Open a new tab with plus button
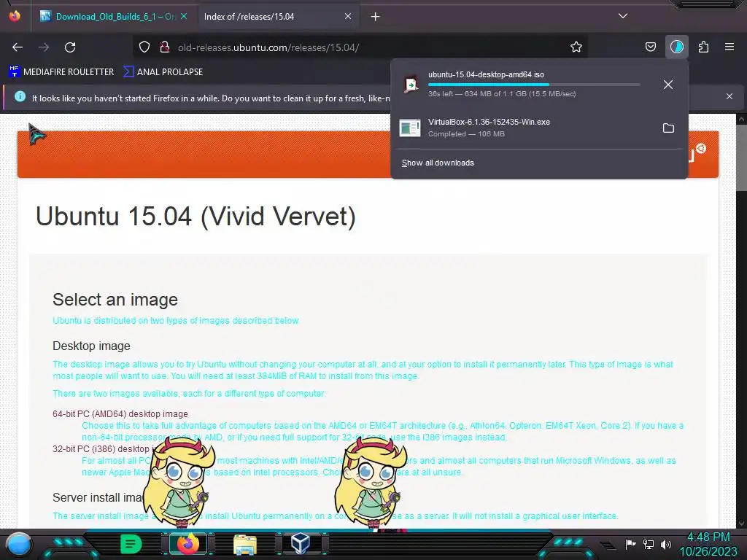 tap(376, 17)
